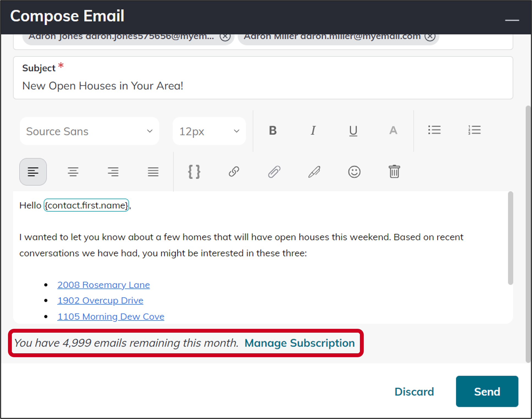The image size is (532, 419).
Task: Click the trash can icon
Action: [x=394, y=172]
